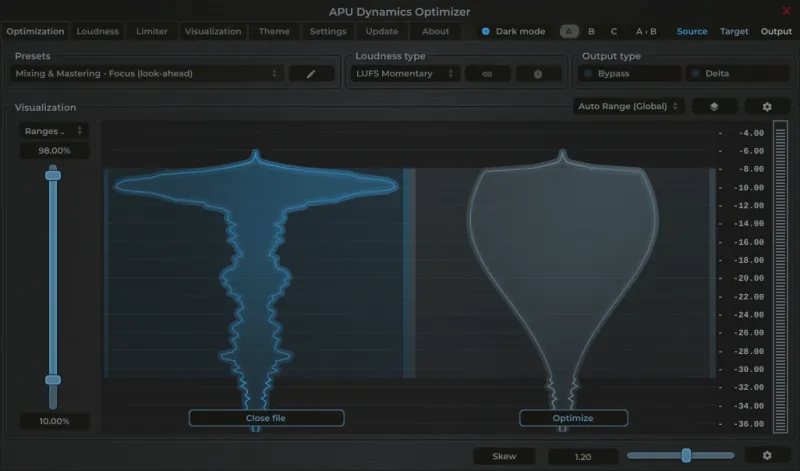Open the Update tab

point(382,31)
